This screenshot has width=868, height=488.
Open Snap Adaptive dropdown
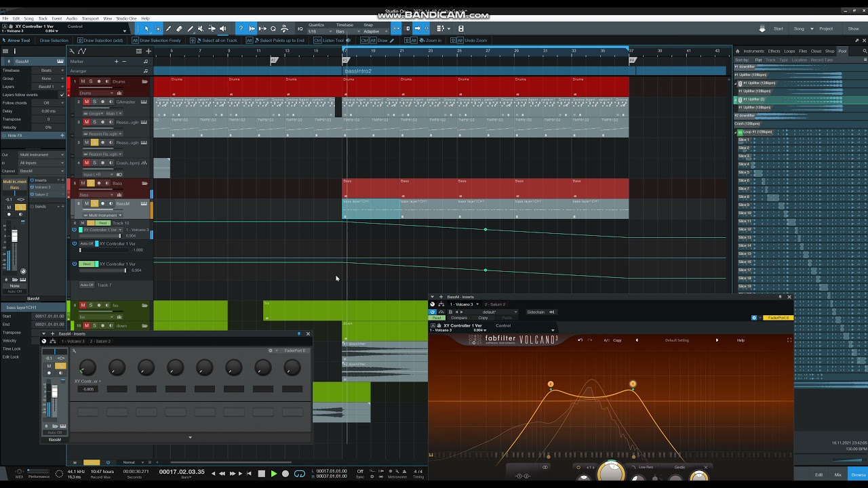click(x=375, y=31)
